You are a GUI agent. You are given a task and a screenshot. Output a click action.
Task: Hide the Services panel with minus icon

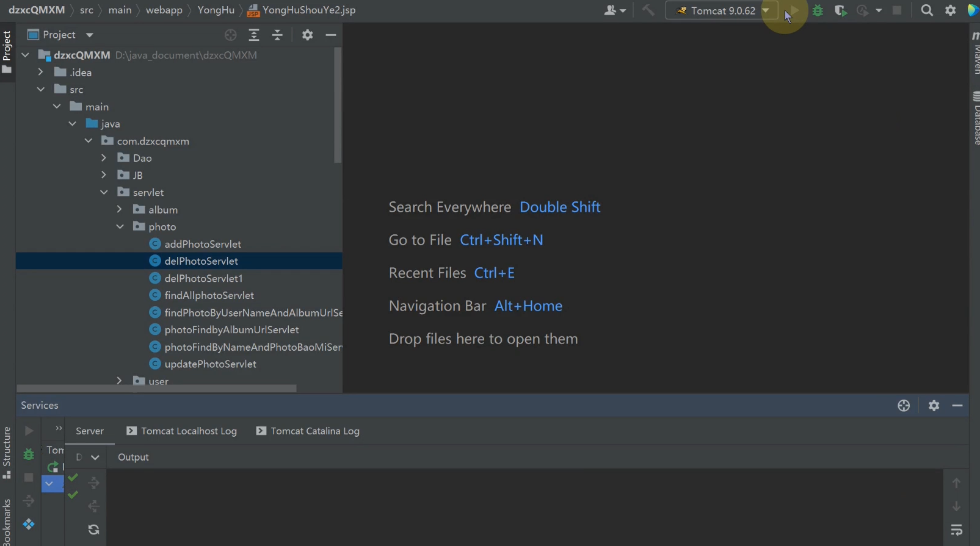pyautogui.click(x=957, y=405)
